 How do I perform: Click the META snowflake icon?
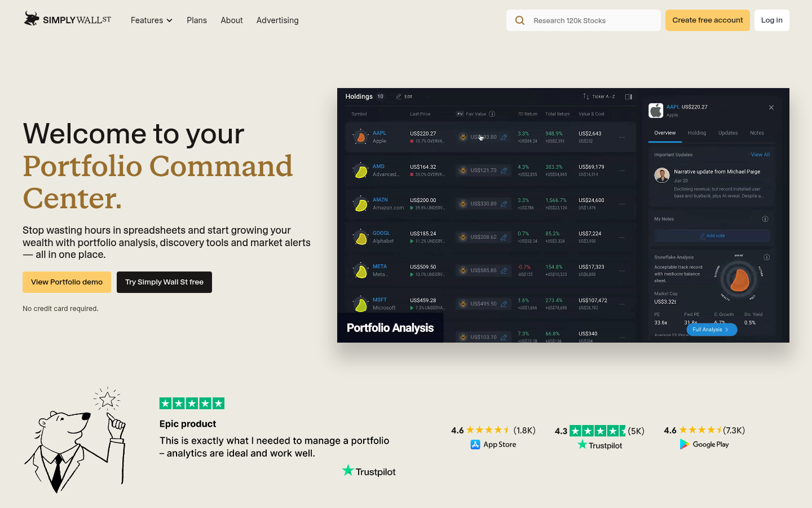pos(360,270)
